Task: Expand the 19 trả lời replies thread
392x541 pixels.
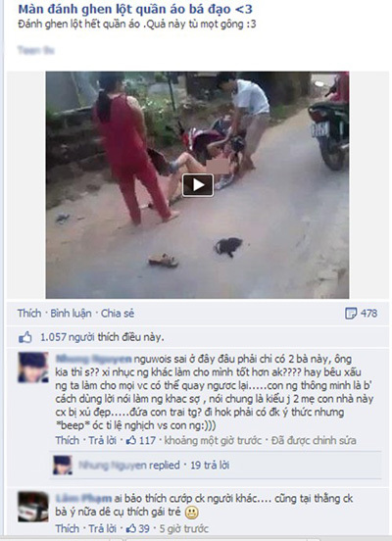Action: click(210, 466)
